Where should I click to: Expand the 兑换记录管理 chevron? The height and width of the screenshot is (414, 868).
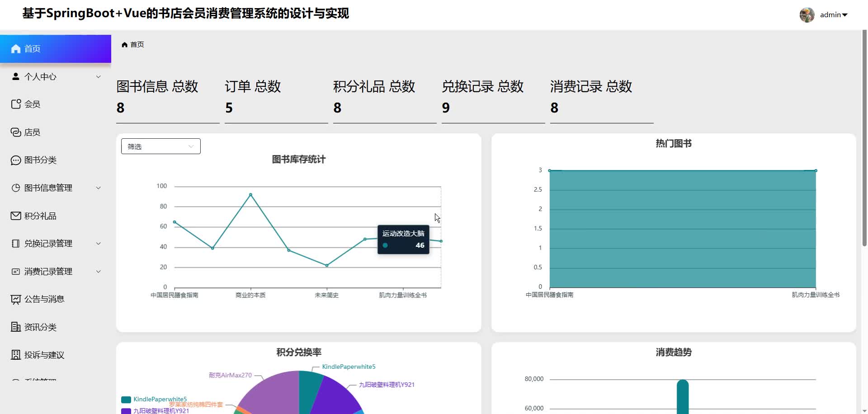point(98,244)
